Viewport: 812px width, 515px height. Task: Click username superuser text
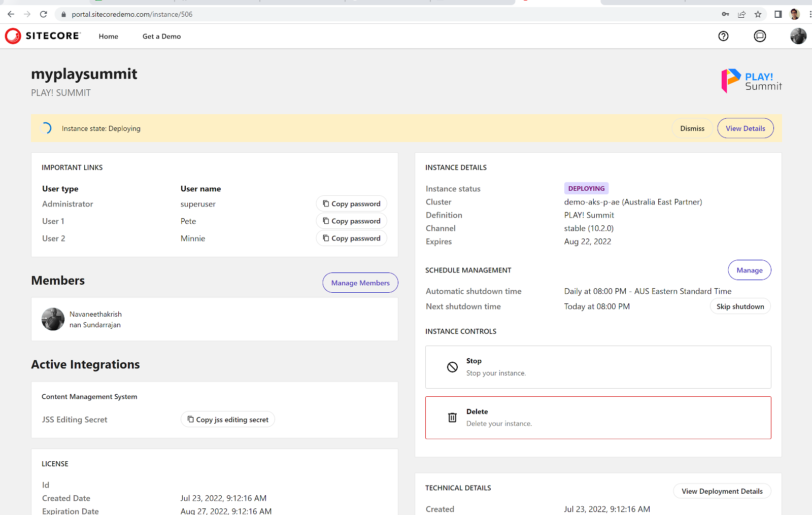point(198,204)
